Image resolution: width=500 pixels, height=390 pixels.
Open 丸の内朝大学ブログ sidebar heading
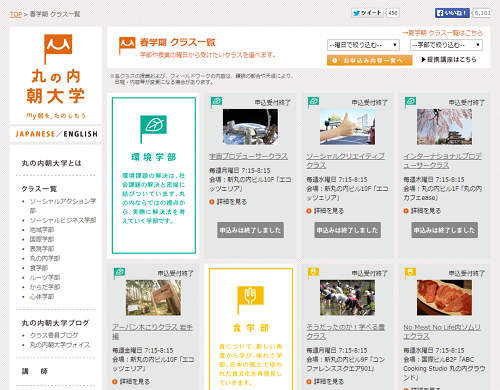click(x=55, y=323)
